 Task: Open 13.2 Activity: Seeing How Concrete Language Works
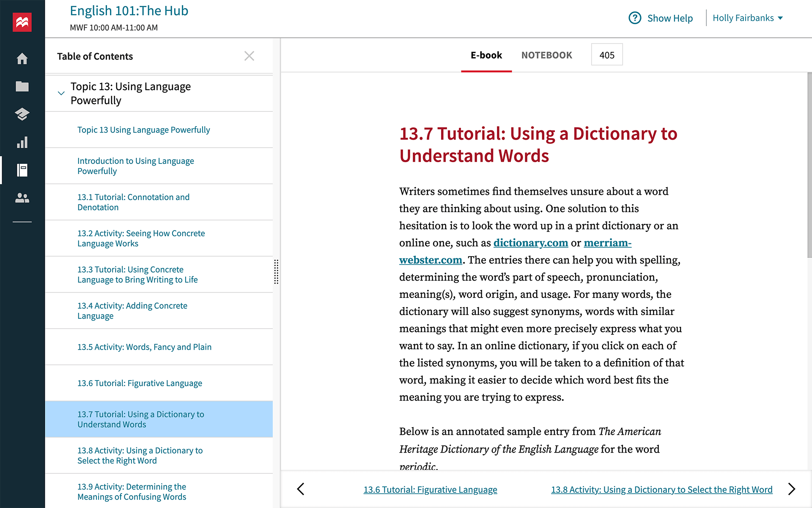(159, 238)
